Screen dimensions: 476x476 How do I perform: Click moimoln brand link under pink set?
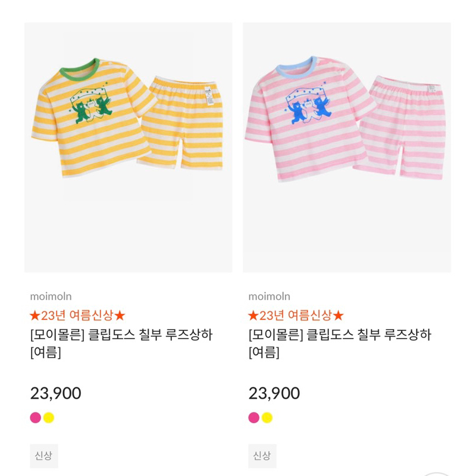[x=269, y=296]
